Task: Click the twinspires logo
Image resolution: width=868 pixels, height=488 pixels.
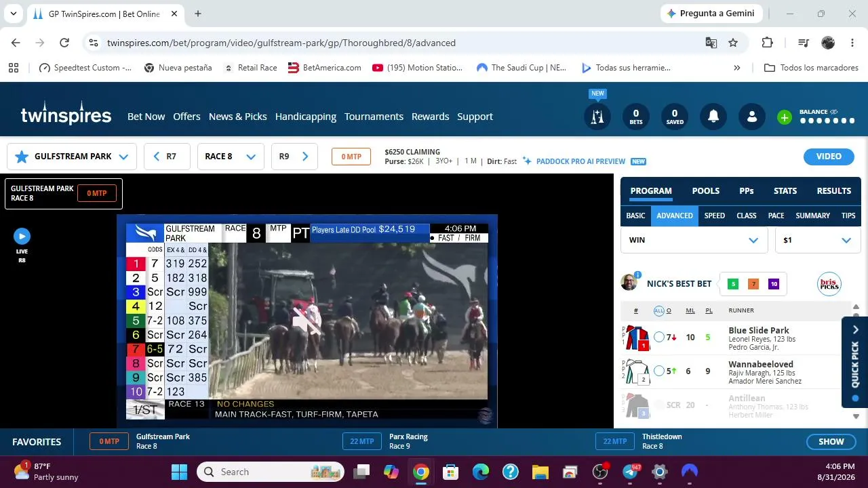Action: click(x=66, y=114)
